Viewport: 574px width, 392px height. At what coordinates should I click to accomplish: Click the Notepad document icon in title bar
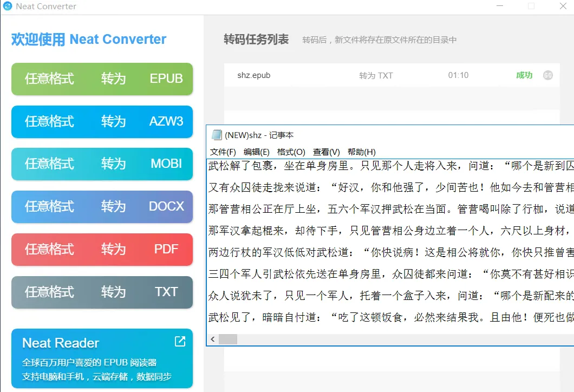pyautogui.click(x=217, y=135)
